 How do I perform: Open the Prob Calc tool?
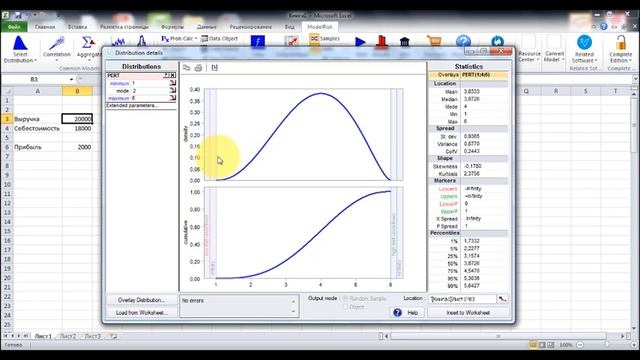pos(179,38)
